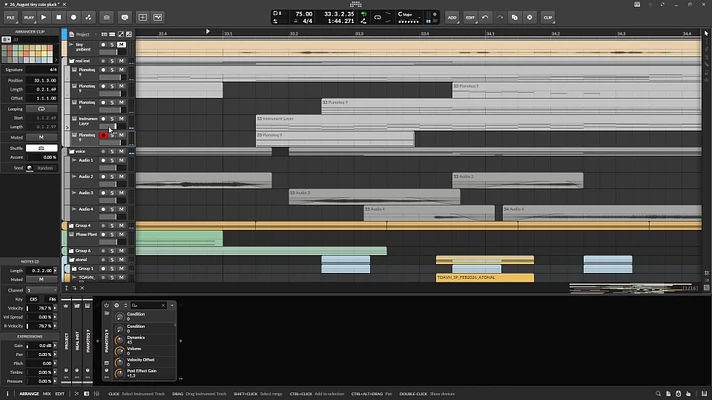Expand the Group 6 folder
Viewport: 712px width, 400px height.
pos(71,251)
